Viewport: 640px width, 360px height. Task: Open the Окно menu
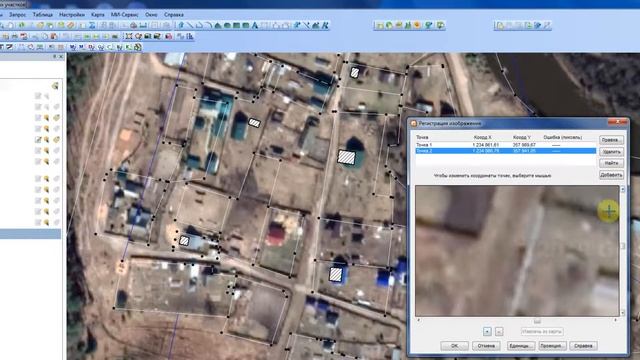(151, 15)
